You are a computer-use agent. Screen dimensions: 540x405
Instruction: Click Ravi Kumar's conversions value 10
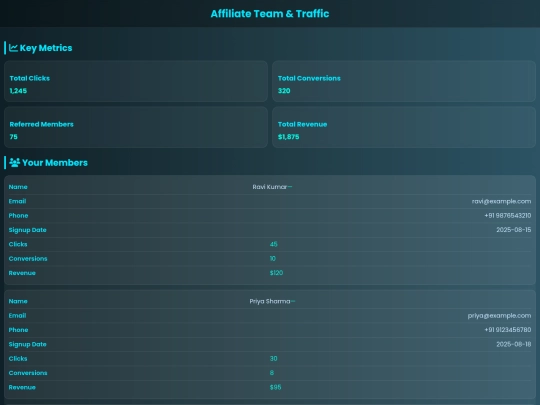point(272,259)
